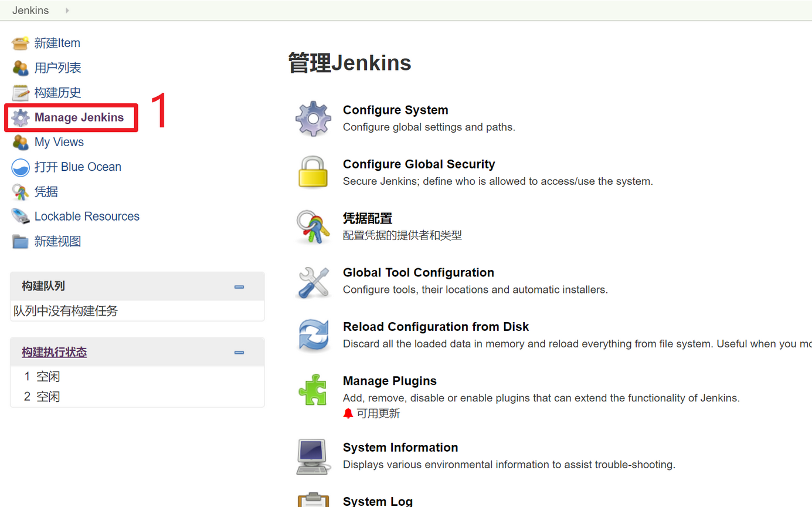The image size is (812, 507).
Task: Click the My Views people icon
Action: pyautogui.click(x=21, y=142)
